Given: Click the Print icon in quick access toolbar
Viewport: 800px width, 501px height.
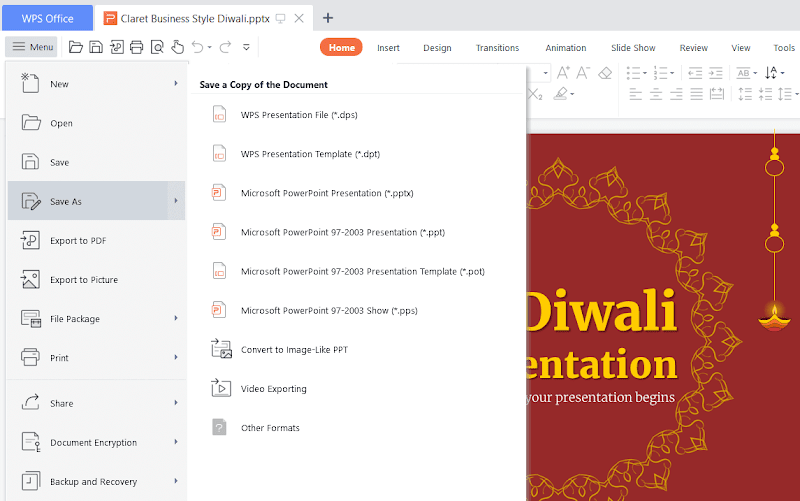Looking at the screenshot, I should [x=136, y=47].
